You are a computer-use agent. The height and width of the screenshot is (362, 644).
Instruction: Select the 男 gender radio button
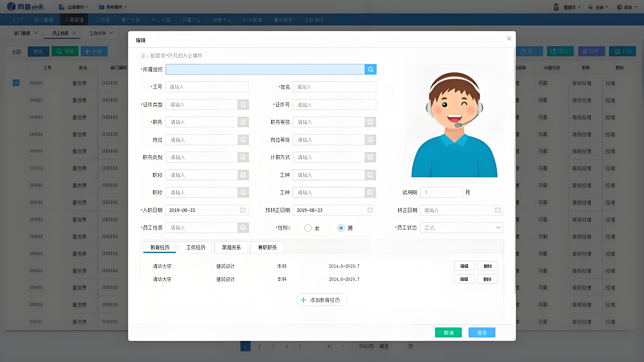[341, 228]
